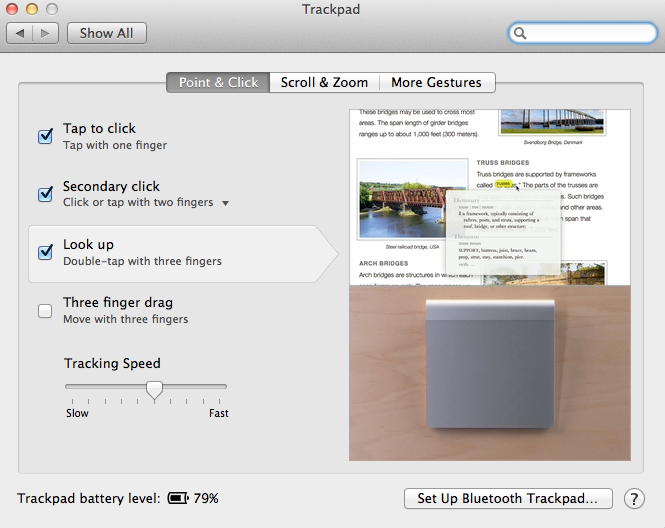
Task: Click the Set Up Bluetooth Trackpad button
Action: 508,498
